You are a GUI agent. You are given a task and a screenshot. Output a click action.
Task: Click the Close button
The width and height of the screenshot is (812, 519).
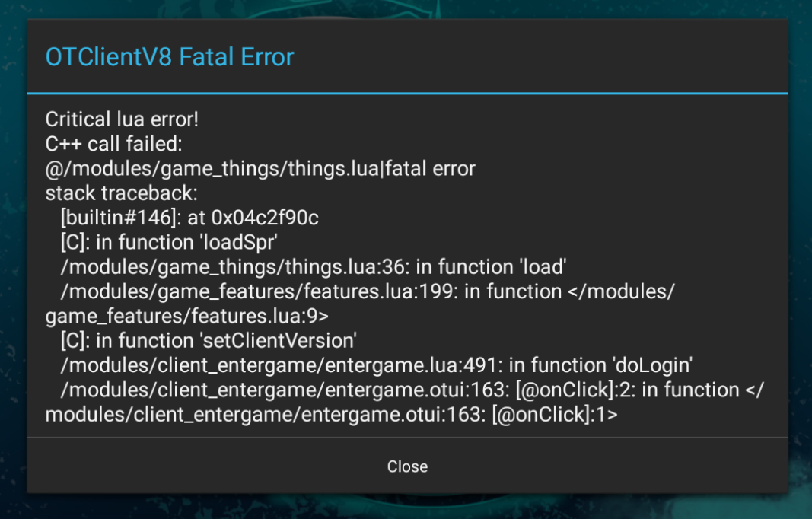[x=406, y=466]
